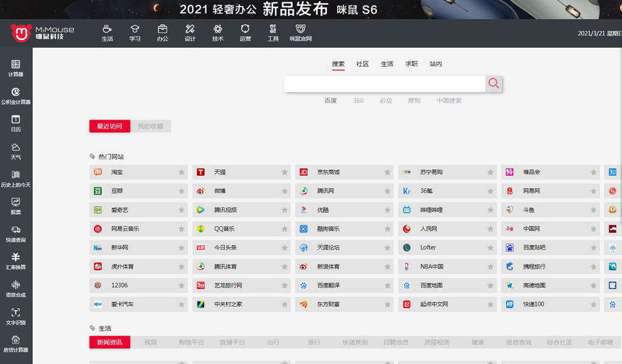The image size is (622, 364).
Task: Open the 生活 category in top navigation
Action: [x=107, y=33]
